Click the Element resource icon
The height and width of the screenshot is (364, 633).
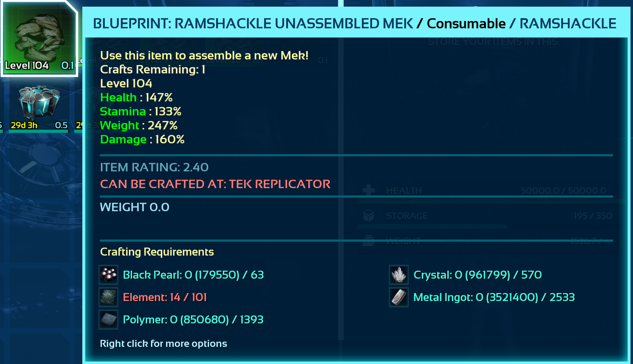[108, 297]
